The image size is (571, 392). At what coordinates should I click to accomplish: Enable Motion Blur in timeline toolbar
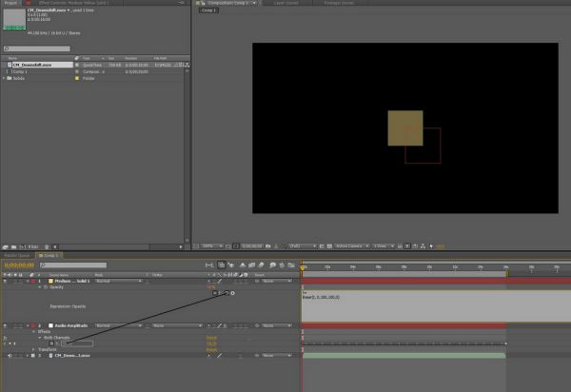[261, 265]
